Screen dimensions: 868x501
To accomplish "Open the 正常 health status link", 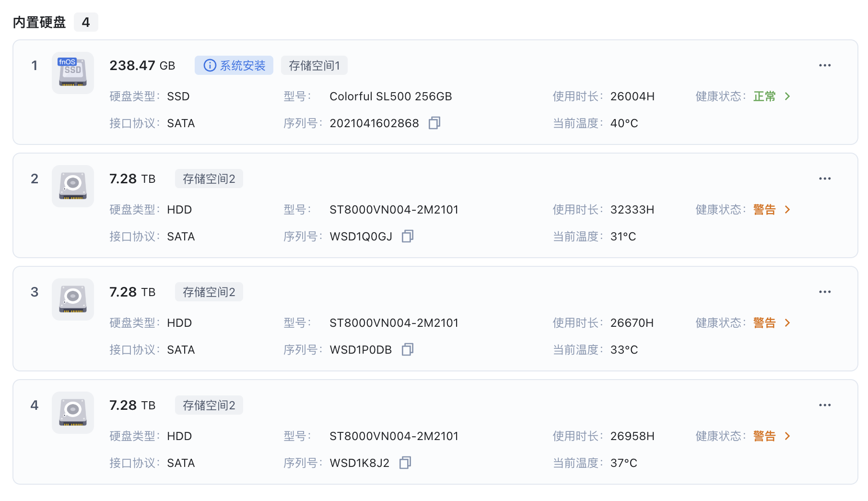I will [764, 96].
